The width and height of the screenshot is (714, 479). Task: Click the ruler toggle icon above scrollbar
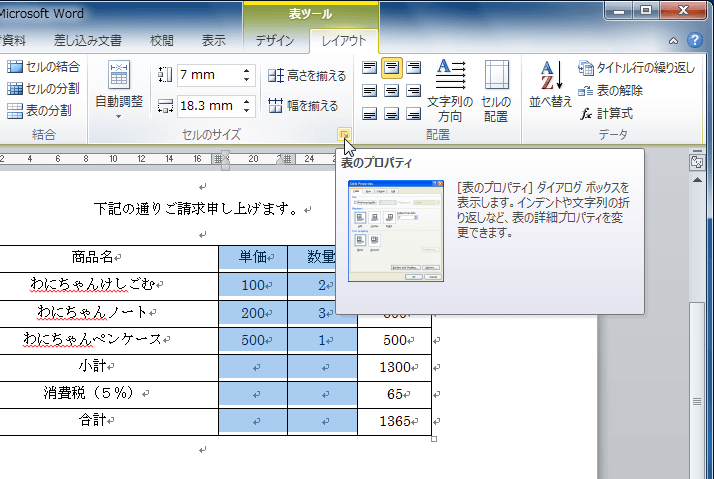(697, 162)
